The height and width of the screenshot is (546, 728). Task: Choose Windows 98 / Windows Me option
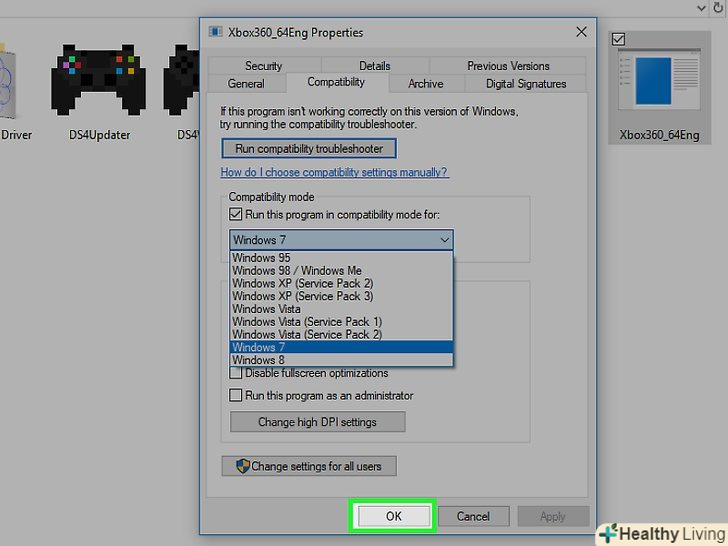341,270
